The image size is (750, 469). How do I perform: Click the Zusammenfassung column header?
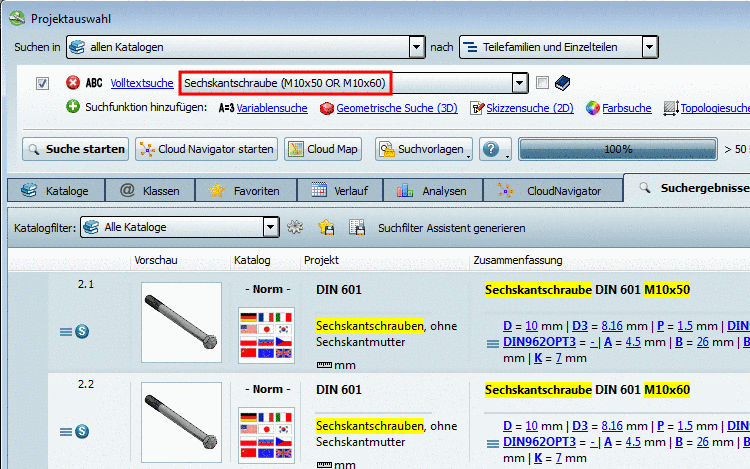518,260
